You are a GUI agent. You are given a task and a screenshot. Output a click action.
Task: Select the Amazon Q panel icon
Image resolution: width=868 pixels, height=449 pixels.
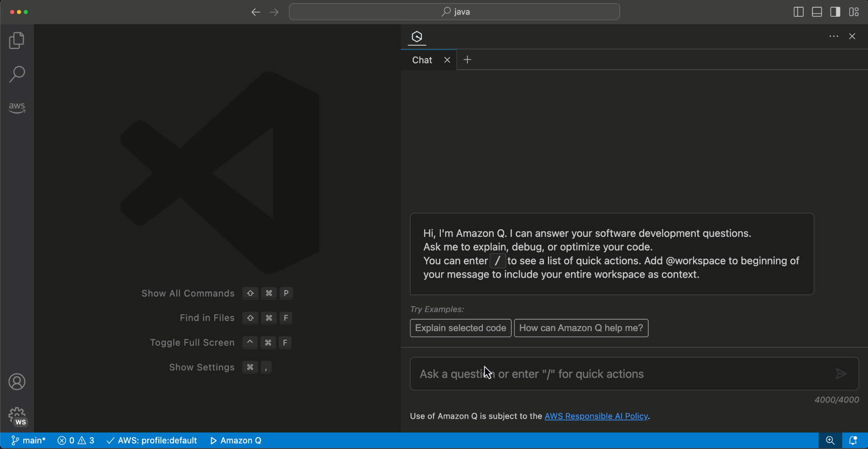(417, 37)
